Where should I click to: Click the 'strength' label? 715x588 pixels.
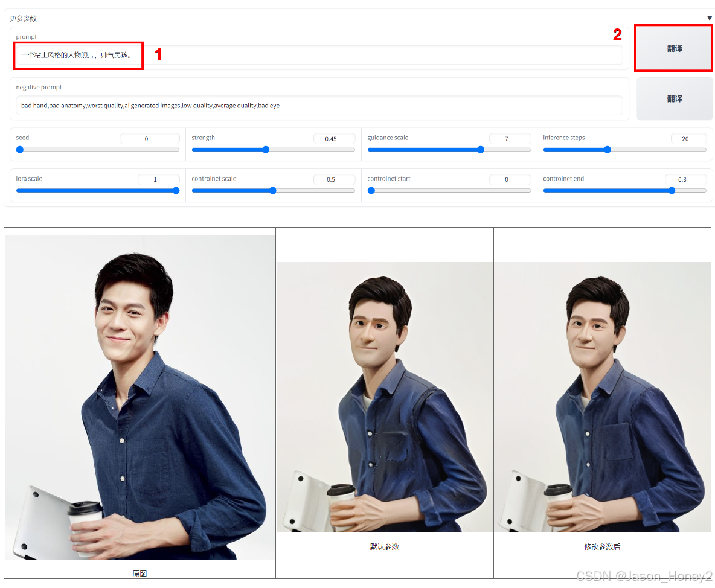pyautogui.click(x=203, y=138)
